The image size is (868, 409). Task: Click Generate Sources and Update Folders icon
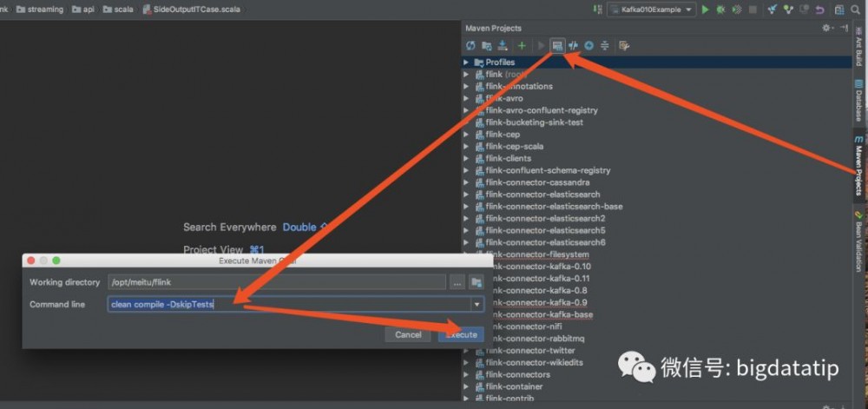487,46
